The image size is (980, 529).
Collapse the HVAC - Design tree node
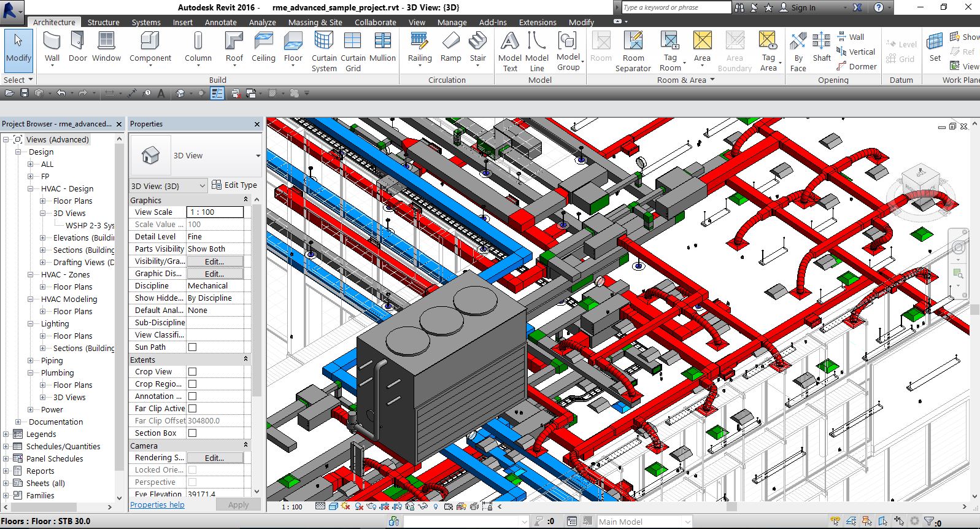coord(30,188)
